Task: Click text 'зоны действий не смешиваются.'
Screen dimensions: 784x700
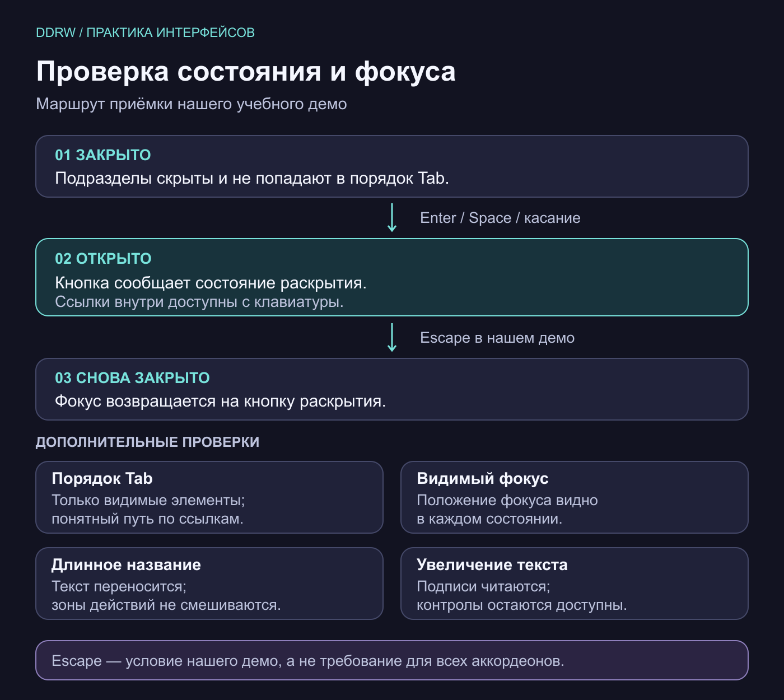Action: [166, 605]
